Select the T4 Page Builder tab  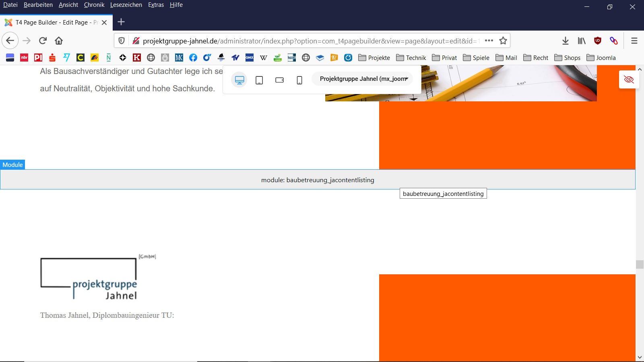pyautogui.click(x=56, y=23)
